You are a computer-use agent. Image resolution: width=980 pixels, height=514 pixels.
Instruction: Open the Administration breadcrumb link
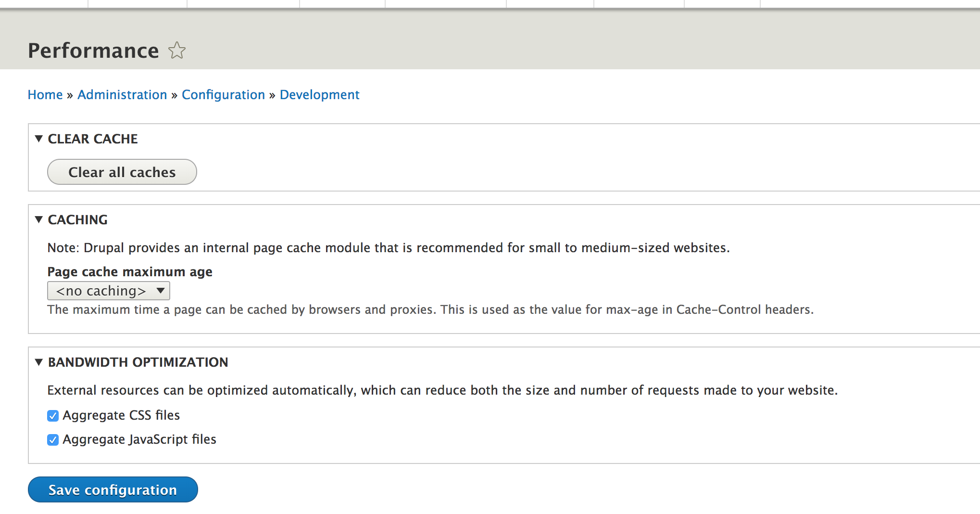coord(122,95)
